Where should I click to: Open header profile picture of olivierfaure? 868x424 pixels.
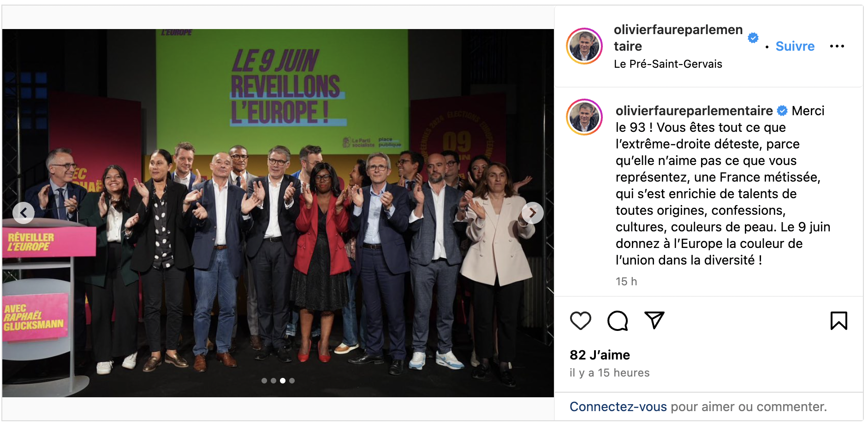[x=584, y=46]
